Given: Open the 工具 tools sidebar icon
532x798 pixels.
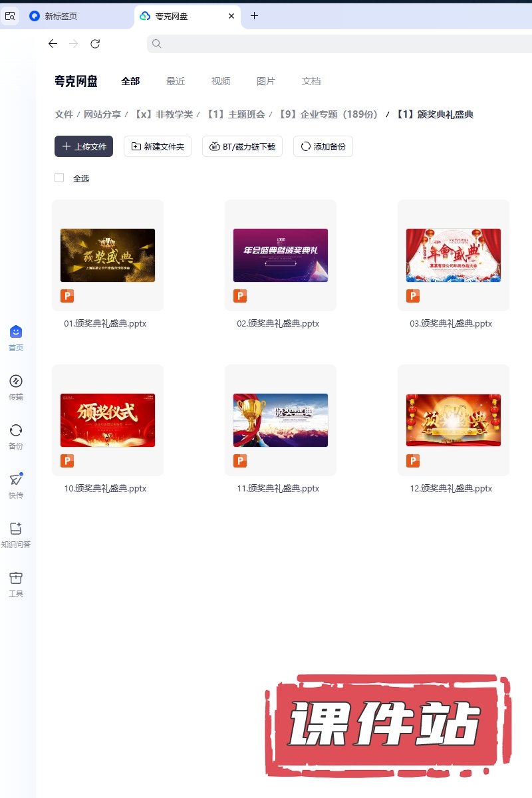Looking at the screenshot, I should [x=16, y=579].
